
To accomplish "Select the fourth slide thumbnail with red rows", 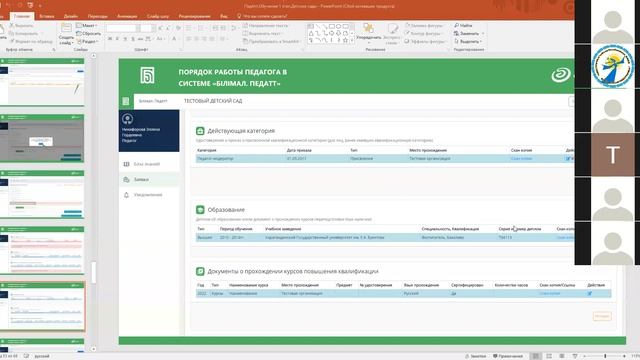I will (x=42, y=250).
